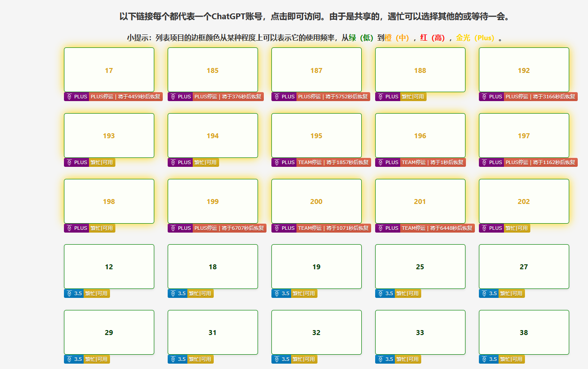The height and width of the screenshot is (369, 588).
Task: Click the blue 3.5 badge icon under card 32
Action: (x=277, y=359)
